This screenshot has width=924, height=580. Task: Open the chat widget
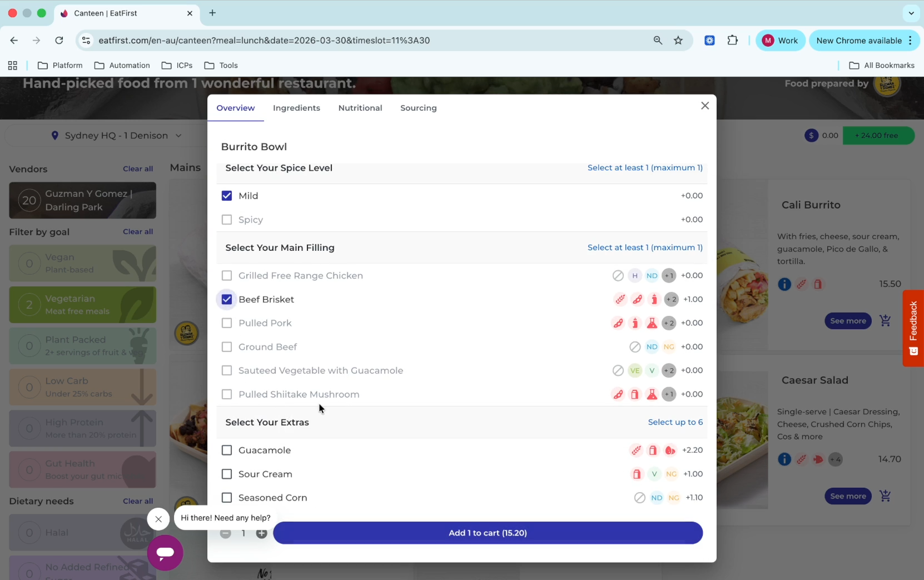(x=165, y=553)
